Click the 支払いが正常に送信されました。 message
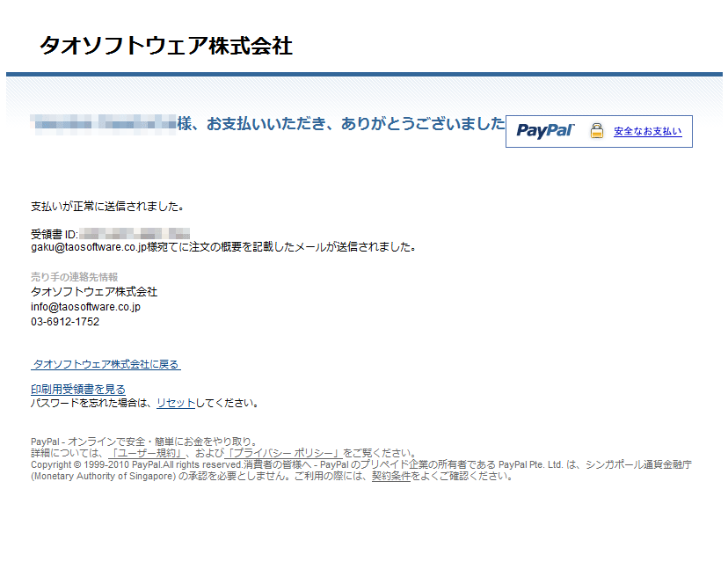This screenshot has height=562, width=728. [x=107, y=206]
